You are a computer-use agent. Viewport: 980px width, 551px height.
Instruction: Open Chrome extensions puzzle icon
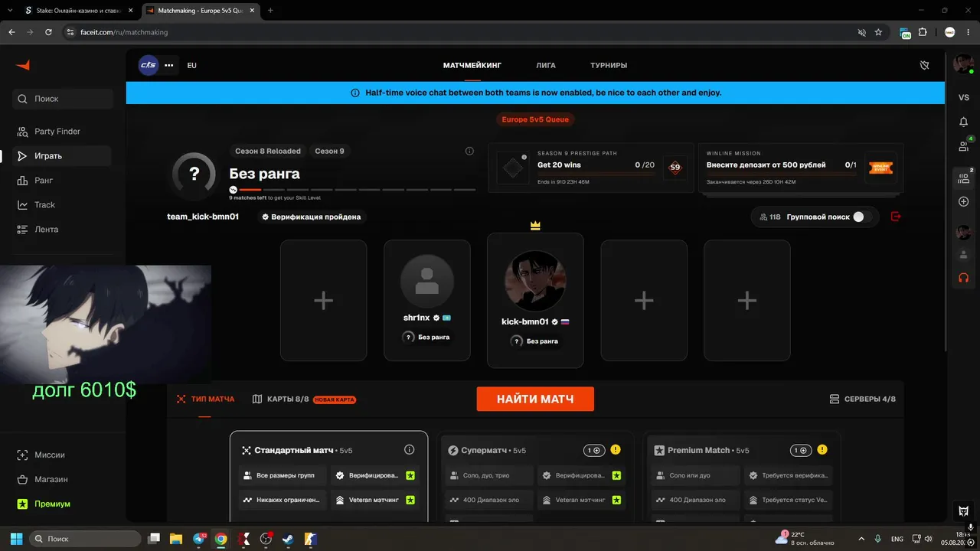(923, 32)
